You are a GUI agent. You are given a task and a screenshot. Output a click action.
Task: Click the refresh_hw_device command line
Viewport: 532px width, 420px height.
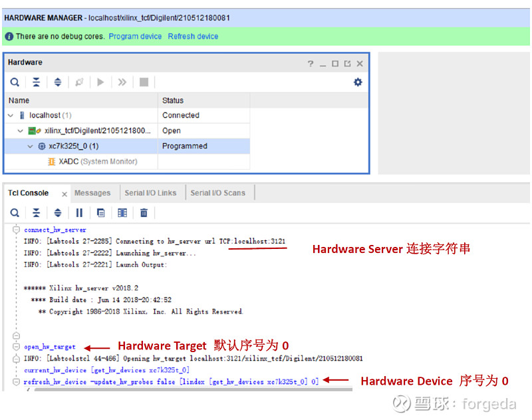[171, 381]
